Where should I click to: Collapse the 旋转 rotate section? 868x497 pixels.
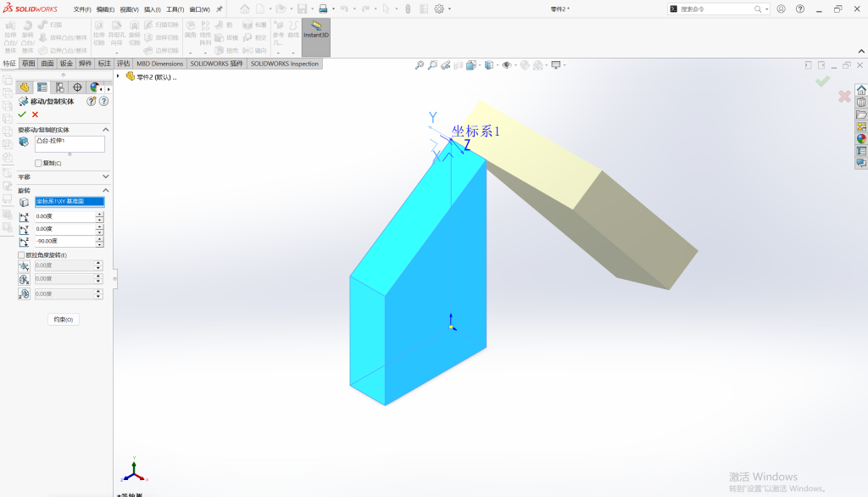(x=106, y=190)
